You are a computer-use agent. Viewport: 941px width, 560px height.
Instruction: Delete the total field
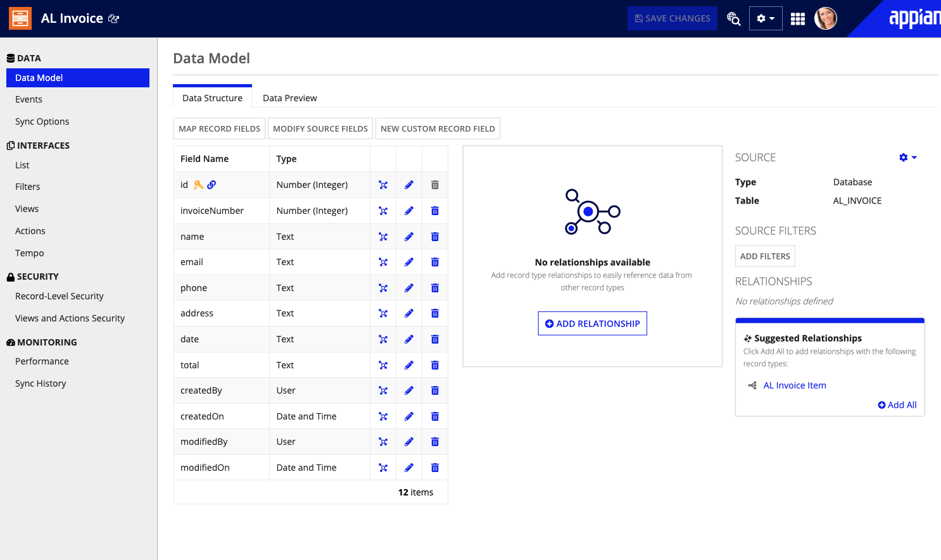(435, 365)
